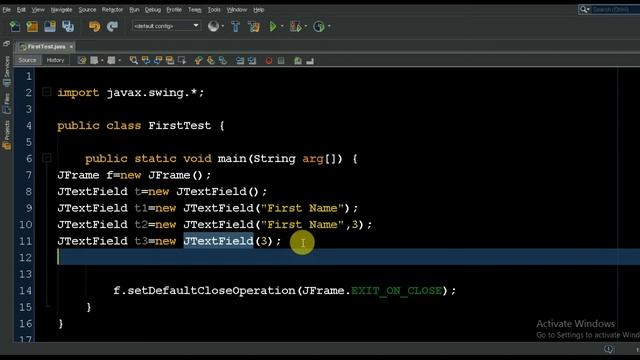640x360 pixels.
Task: Click the word FirstTest on line 4
Action: (180, 125)
